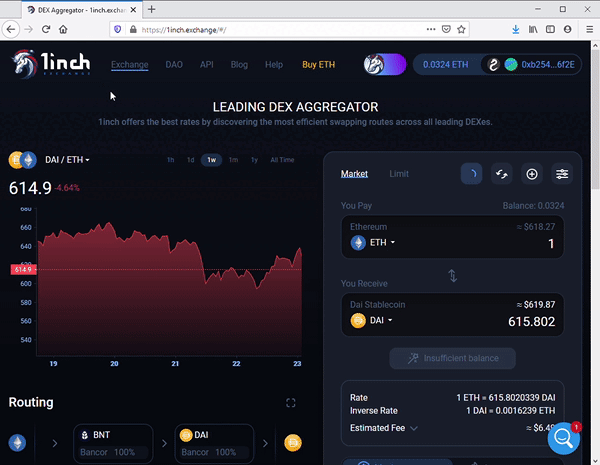Click the 0.0324 ETH balance button
This screenshot has width=600, height=465.
click(x=446, y=64)
